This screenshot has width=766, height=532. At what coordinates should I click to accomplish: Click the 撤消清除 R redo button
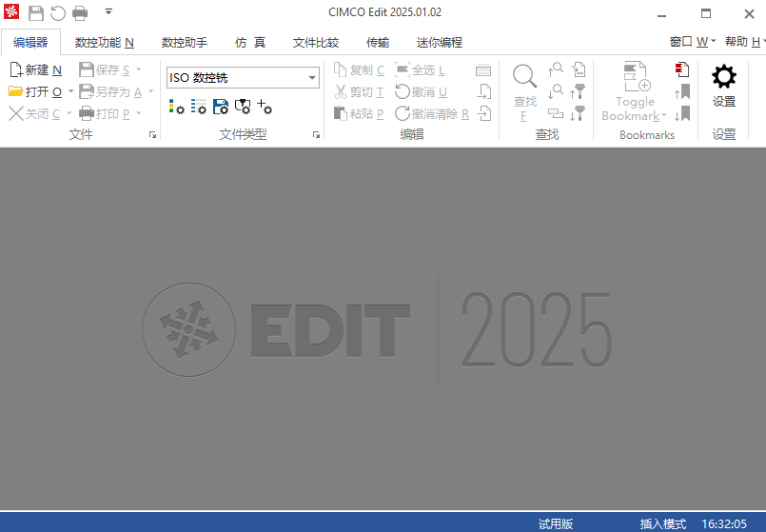(432, 114)
